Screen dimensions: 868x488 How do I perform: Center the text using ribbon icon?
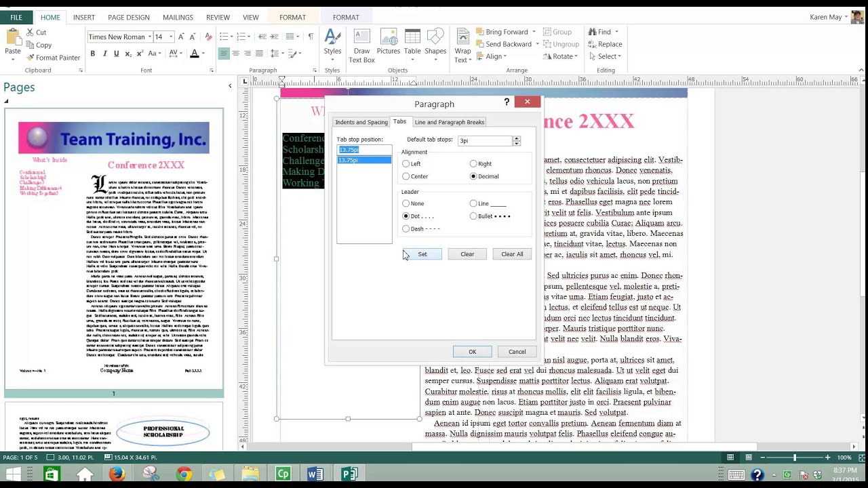pyautogui.click(x=235, y=54)
